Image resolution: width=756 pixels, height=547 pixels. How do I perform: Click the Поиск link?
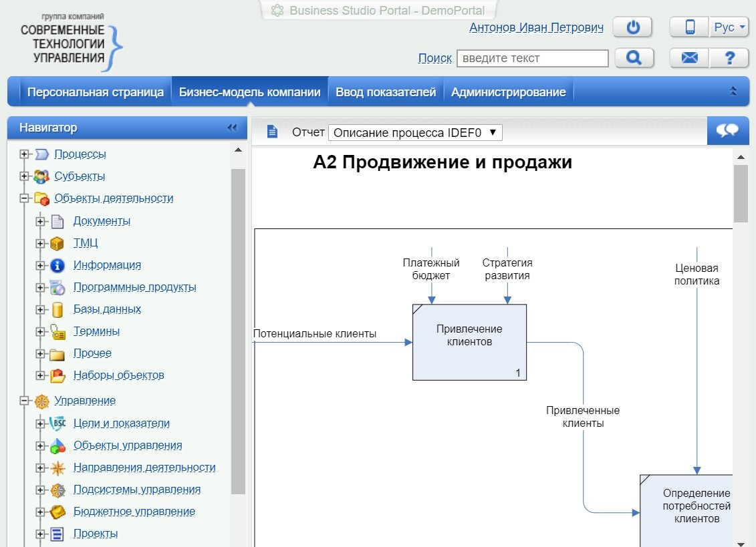click(434, 58)
